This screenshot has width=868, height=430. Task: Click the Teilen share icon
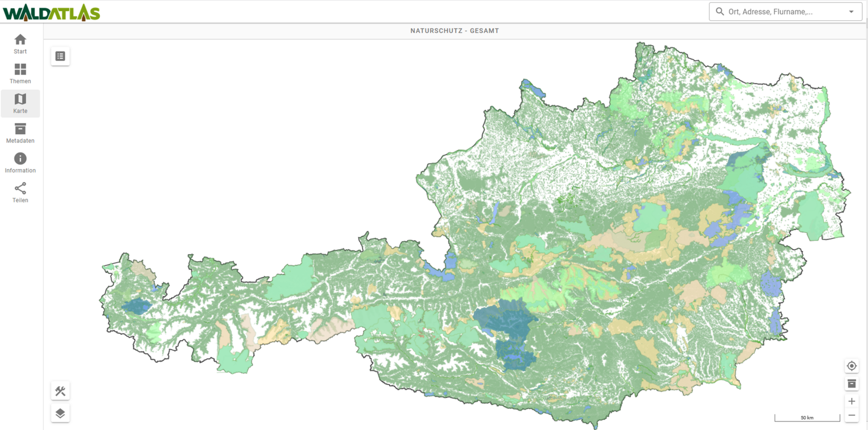(x=20, y=193)
